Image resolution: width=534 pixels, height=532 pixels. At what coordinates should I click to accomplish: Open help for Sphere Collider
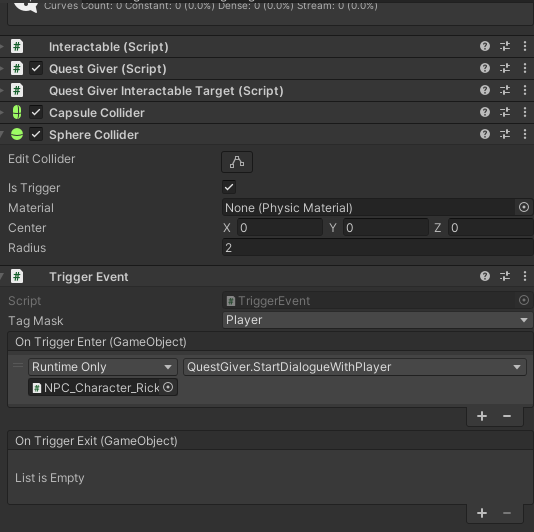[485, 134]
